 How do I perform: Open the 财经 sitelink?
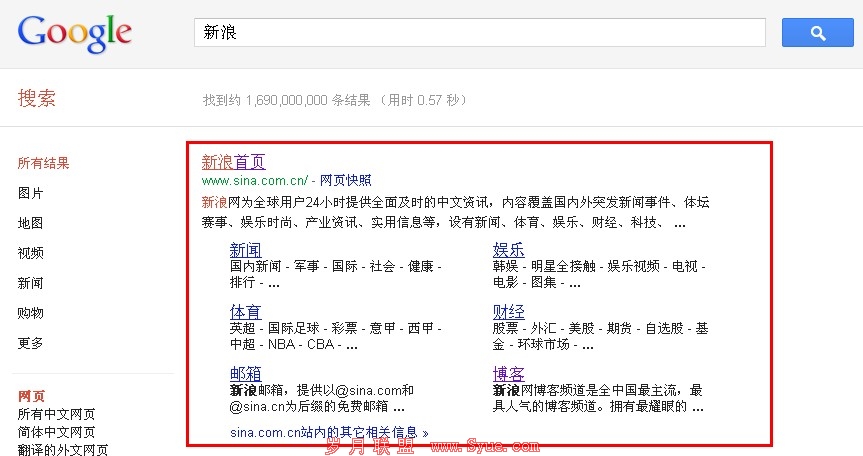(x=508, y=312)
